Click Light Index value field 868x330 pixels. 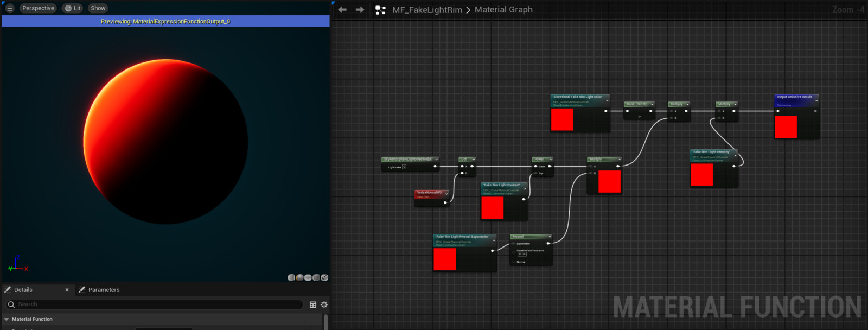click(x=404, y=167)
